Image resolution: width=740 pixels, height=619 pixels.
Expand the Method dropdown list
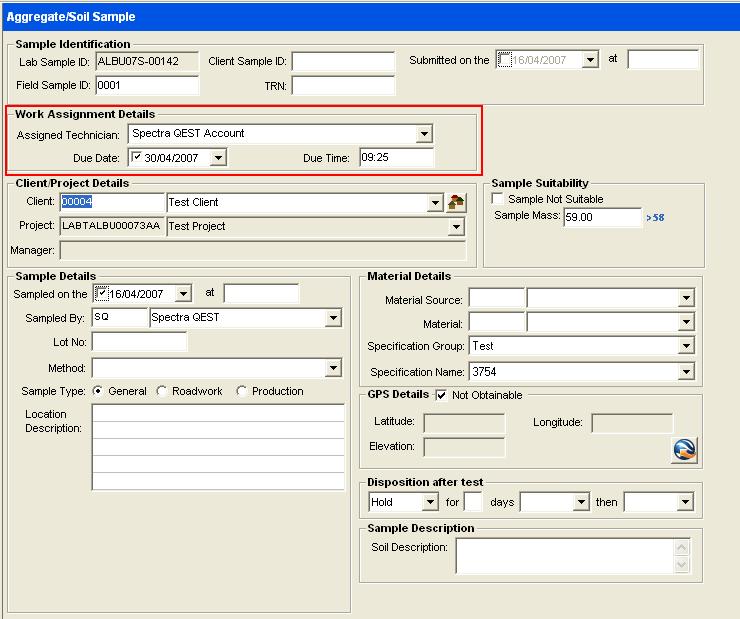[334, 369]
